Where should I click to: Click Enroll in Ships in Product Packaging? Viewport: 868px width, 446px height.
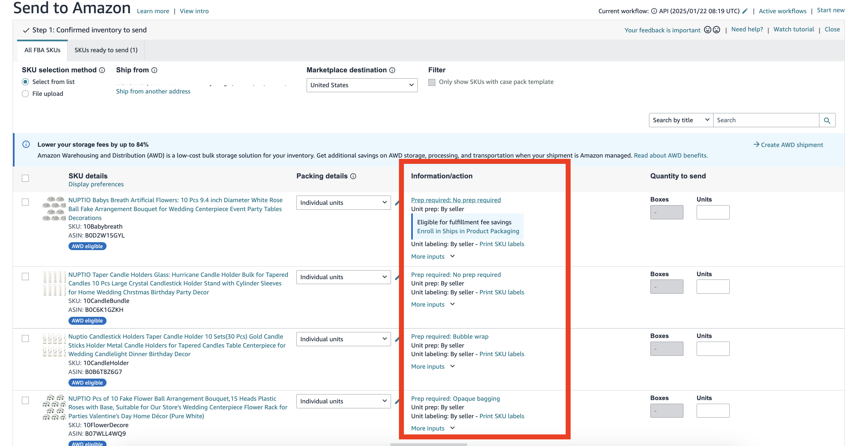click(468, 231)
